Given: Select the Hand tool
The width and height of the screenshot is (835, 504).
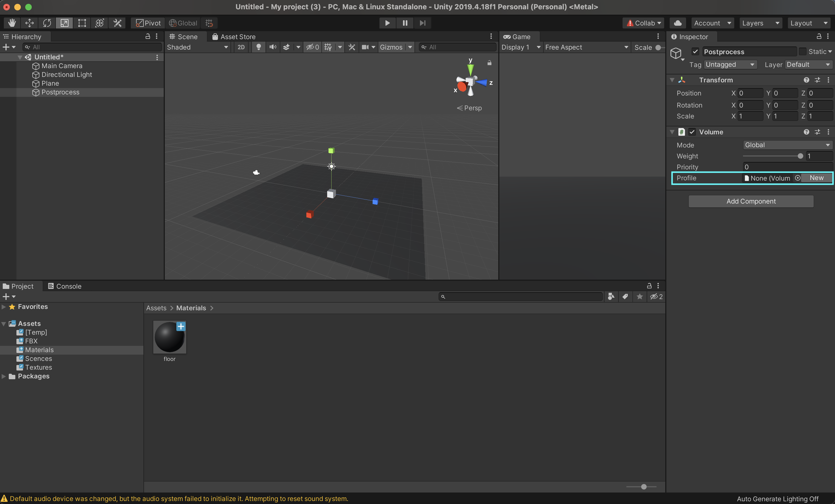Looking at the screenshot, I should [12, 23].
